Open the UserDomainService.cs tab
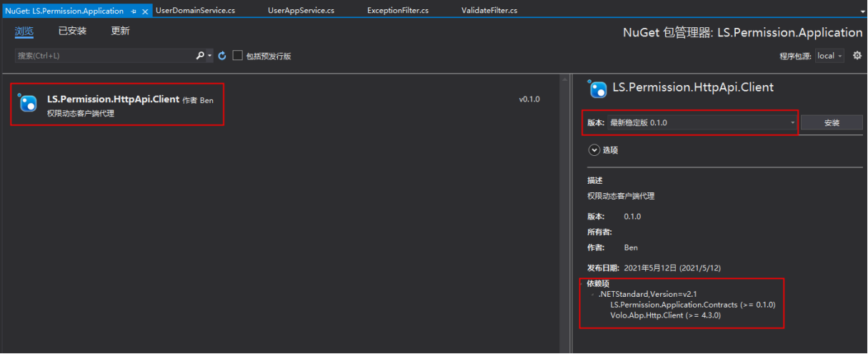 coord(195,11)
